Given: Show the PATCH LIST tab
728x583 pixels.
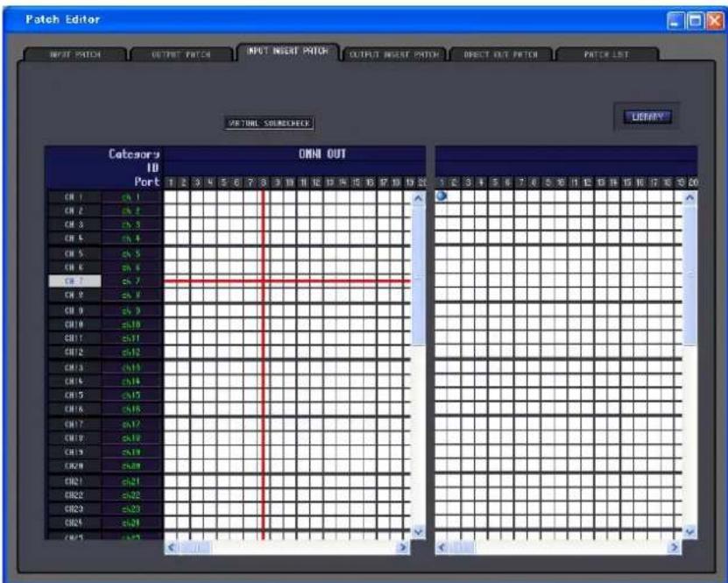Looking at the screenshot, I should click(x=606, y=54).
